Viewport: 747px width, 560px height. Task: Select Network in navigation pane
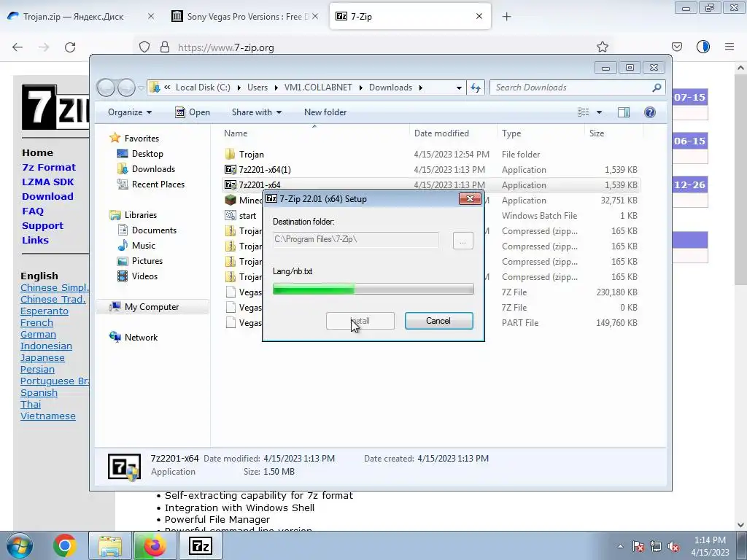(141, 337)
